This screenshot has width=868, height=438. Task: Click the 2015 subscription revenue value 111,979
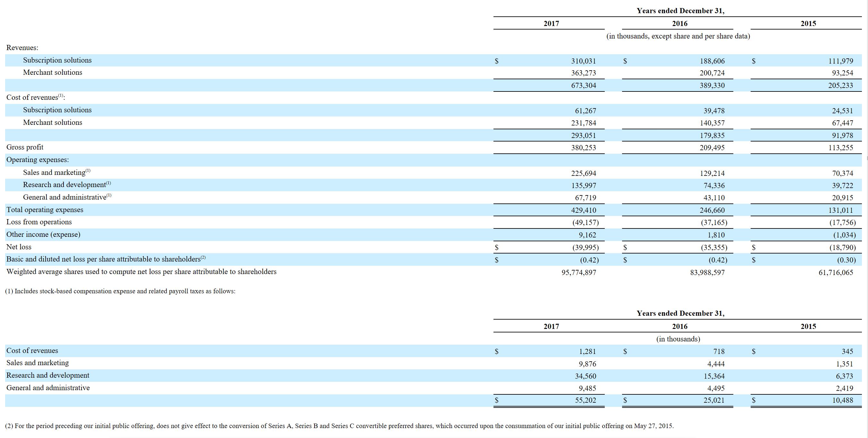[x=841, y=61]
